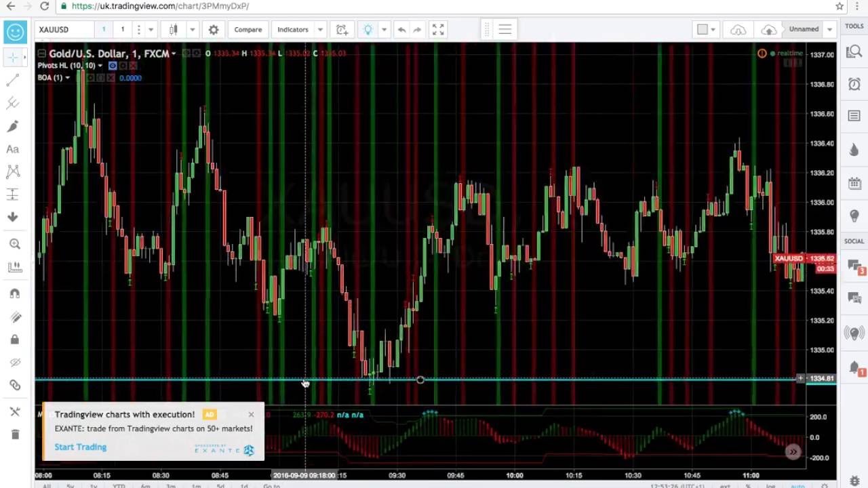Image resolution: width=868 pixels, height=488 pixels.
Task: Open chart settings gear in top toolbar
Action: (x=214, y=30)
